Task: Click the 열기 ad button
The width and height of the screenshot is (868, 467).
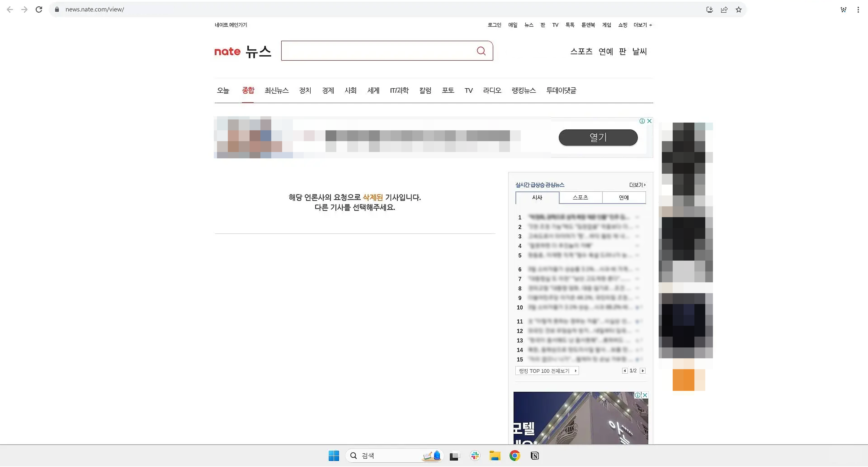Action: 598,138
